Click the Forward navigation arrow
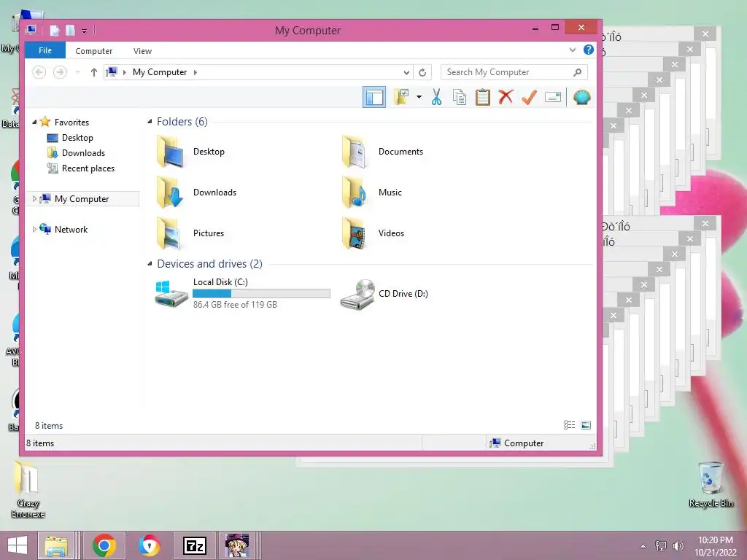The width and height of the screenshot is (747, 560). (60, 72)
